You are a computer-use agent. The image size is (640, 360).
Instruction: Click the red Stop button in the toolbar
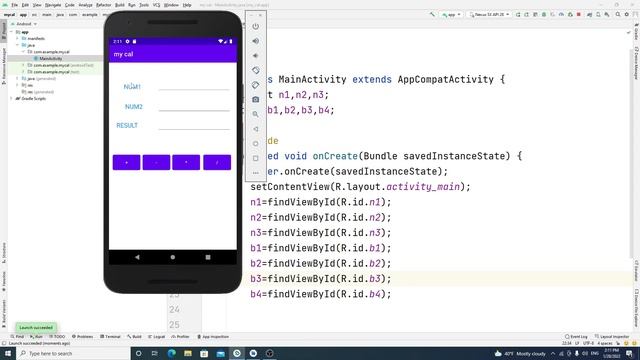pos(579,14)
